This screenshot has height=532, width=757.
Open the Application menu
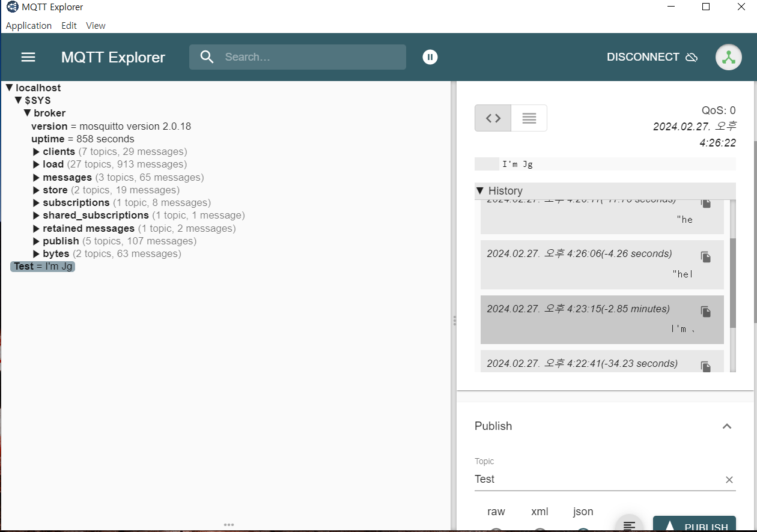[x=29, y=26]
